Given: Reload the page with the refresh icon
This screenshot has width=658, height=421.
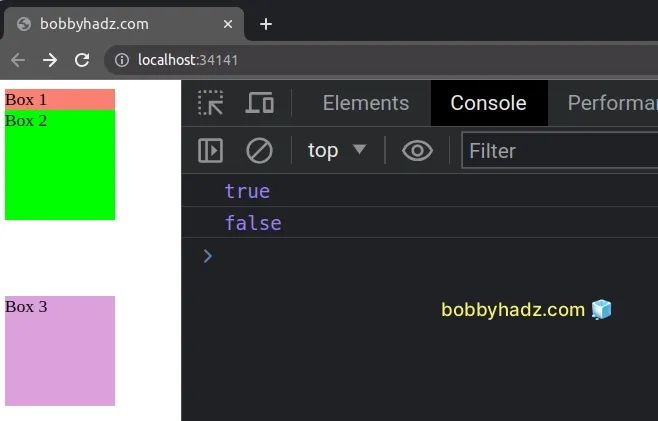Looking at the screenshot, I should coord(82,60).
